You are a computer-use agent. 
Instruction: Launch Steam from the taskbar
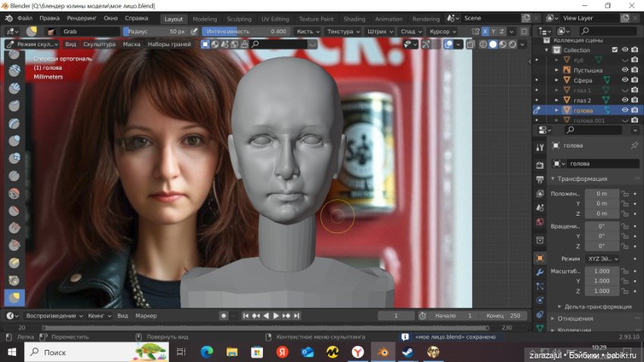coord(408,352)
